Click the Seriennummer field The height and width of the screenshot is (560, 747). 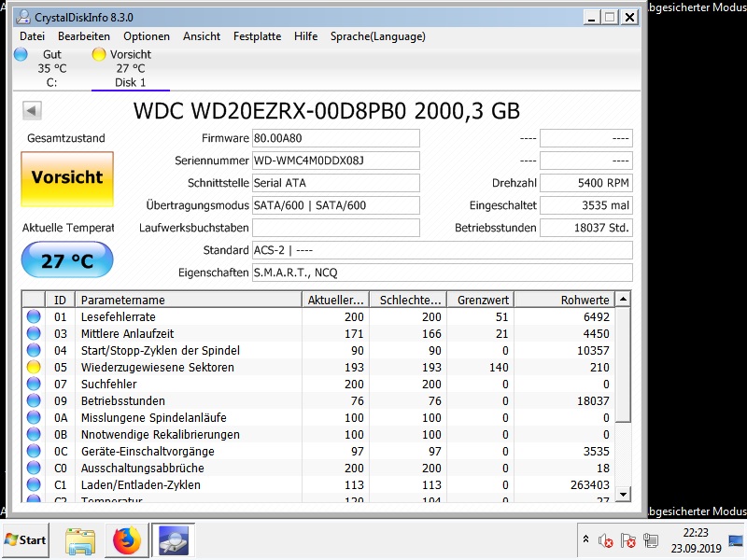[x=336, y=161]
